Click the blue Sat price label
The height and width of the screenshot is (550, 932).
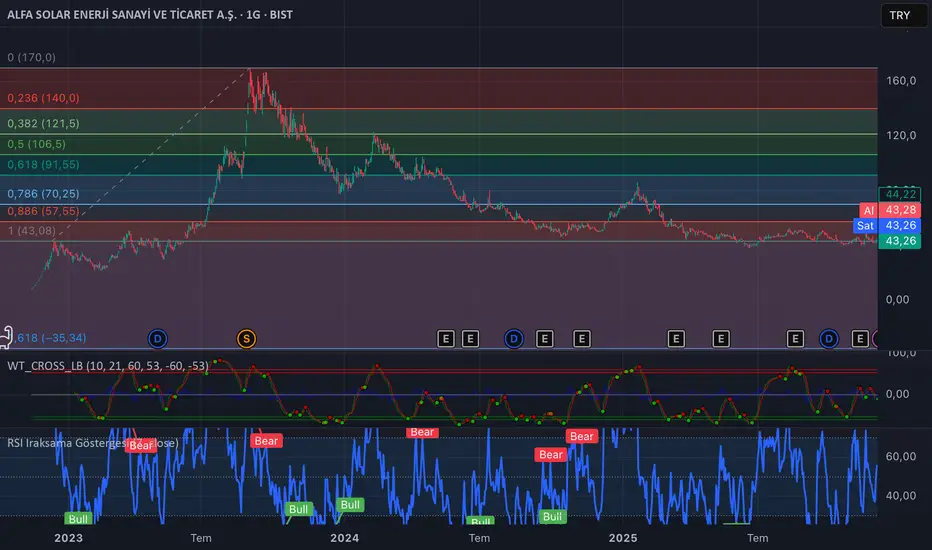pos(868,226)
